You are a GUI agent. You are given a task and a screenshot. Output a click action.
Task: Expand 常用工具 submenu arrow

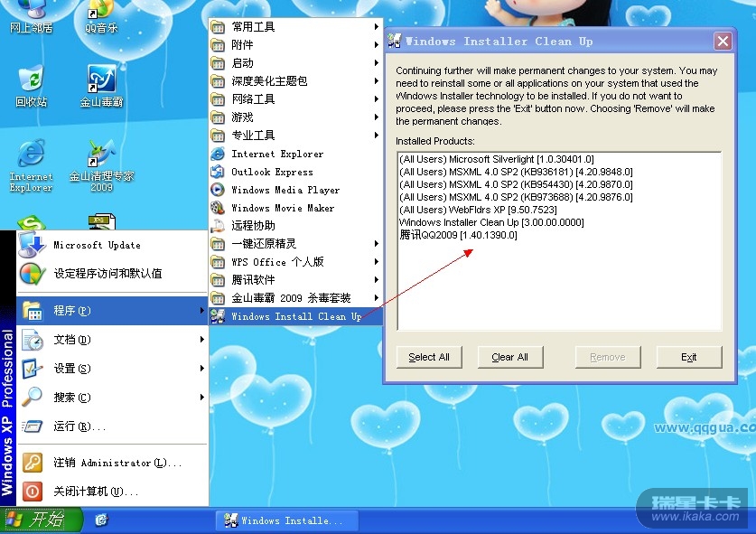376,27
